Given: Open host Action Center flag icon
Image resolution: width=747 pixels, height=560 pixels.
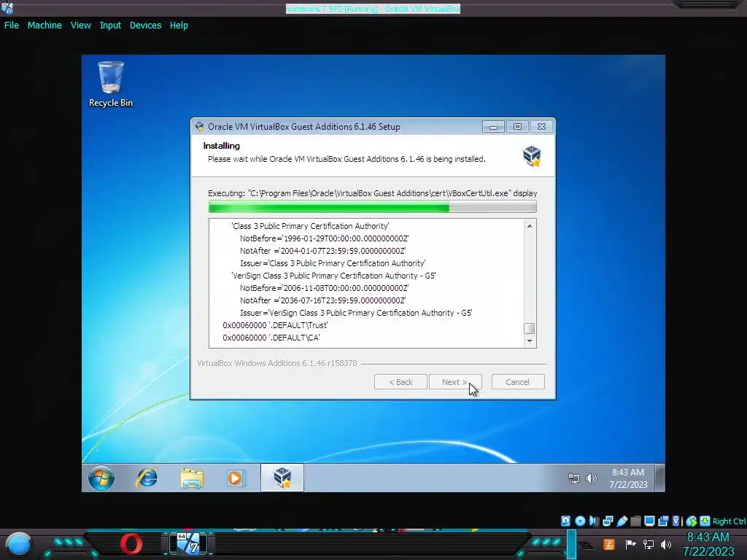Looking at the screenshot, I should click(x=630, y=544).
